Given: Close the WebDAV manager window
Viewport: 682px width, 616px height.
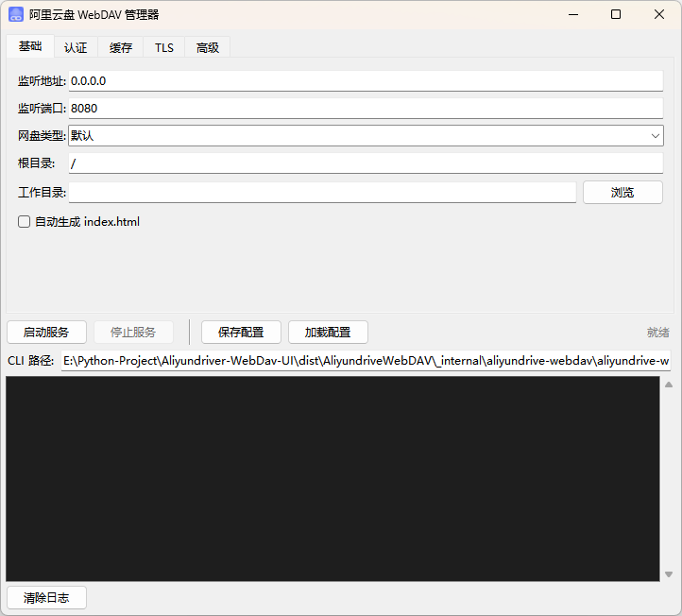Looking at the screenshot, I should pyautogui.click(x=659, y=14).
